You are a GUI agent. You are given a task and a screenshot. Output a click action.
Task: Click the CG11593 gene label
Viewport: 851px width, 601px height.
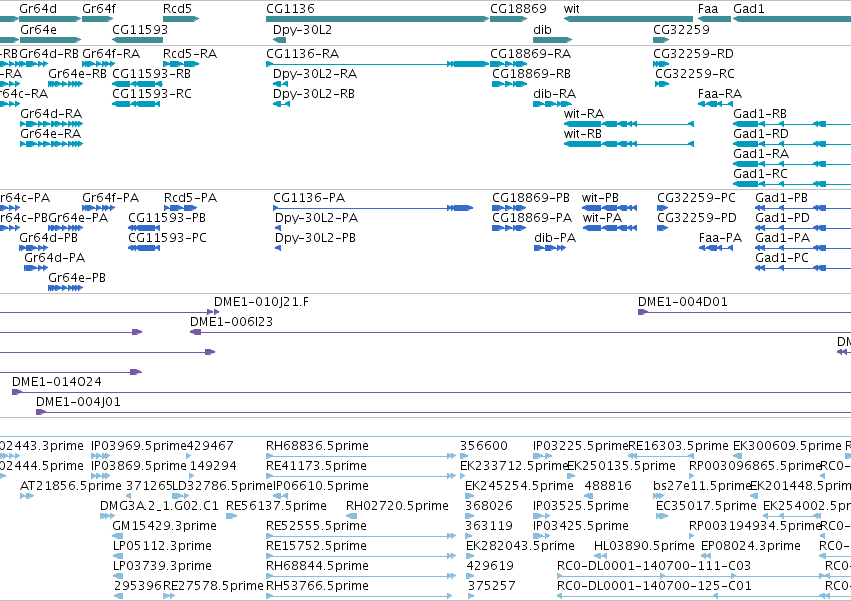click(140, 29)
